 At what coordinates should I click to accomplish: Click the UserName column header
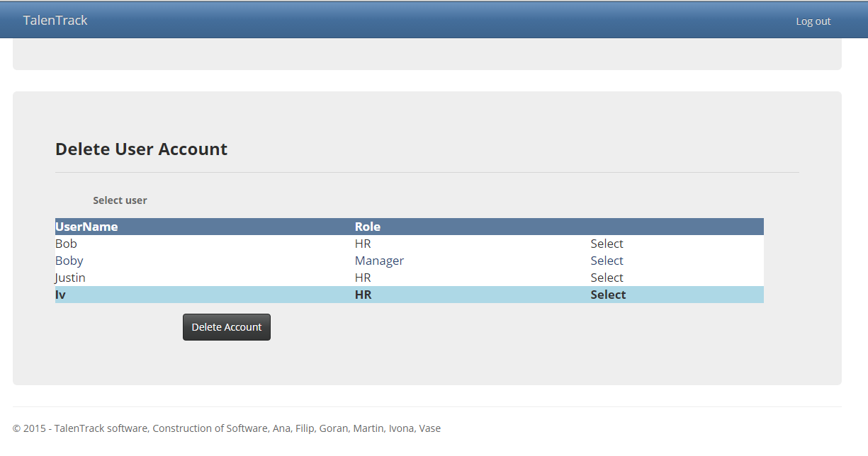pyautogui.click(x=86, y=227)
